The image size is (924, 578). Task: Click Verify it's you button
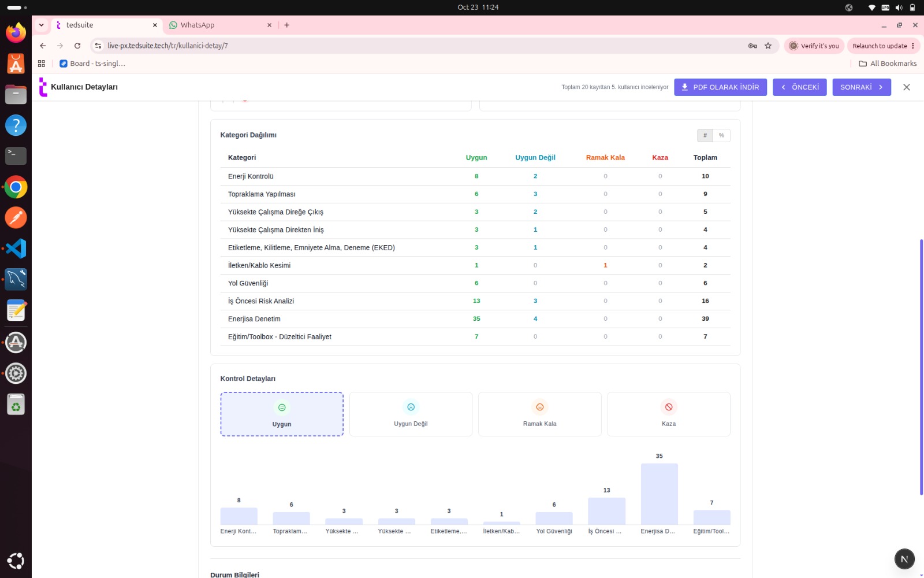pos(814,46)
